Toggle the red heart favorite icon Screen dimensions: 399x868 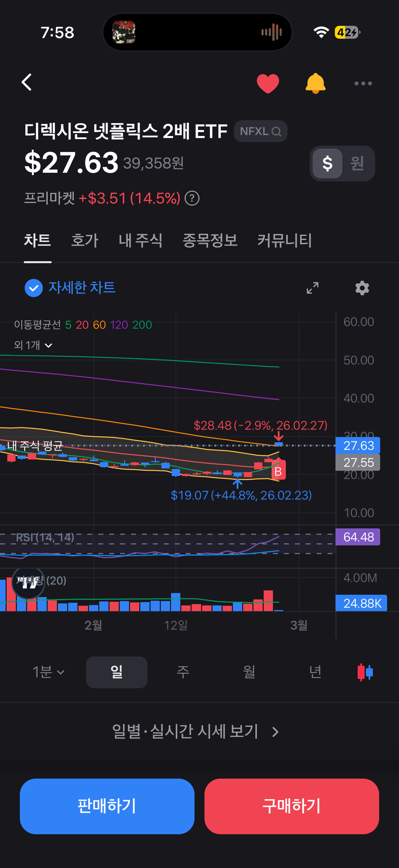(x=268, y=83)
